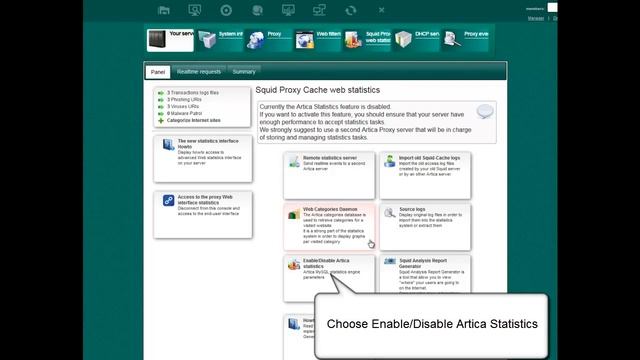Open the Proxy events section
Viewport: 640px width, 360px height.
click(465, 40)
